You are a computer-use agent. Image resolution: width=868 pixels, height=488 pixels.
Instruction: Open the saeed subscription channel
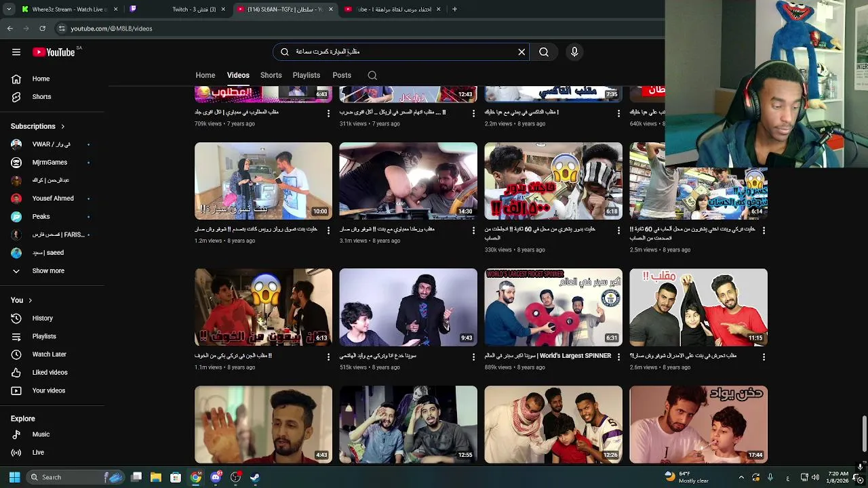(47, 253)
